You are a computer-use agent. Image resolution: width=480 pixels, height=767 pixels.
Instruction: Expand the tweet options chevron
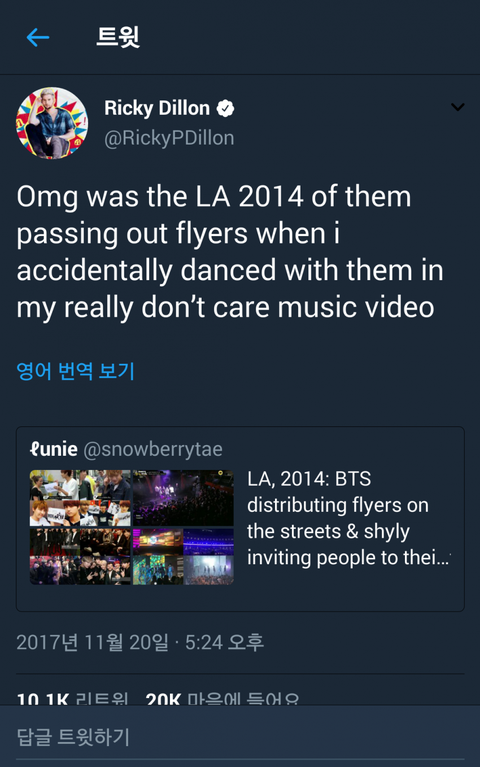pos(457,107)
